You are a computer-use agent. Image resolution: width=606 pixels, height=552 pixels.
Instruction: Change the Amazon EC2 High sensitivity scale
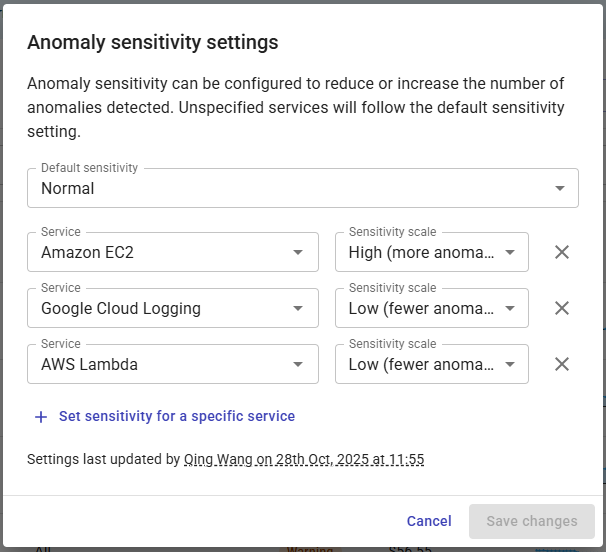coord(431,252)
